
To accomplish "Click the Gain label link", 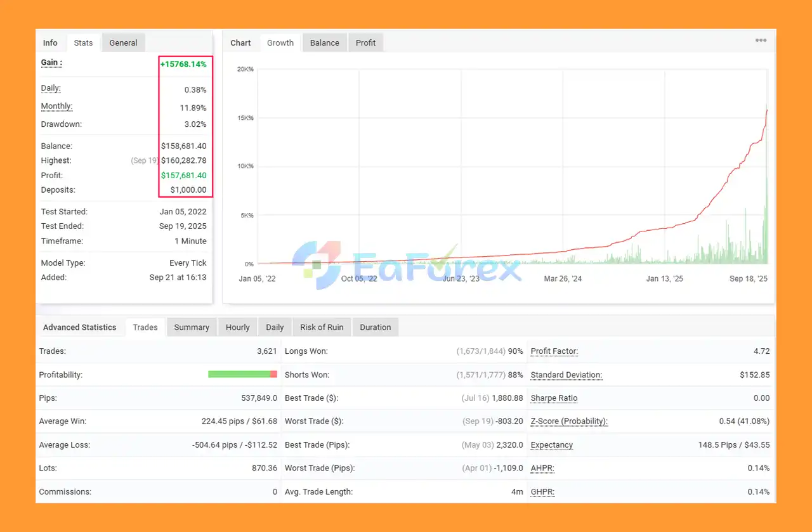I will tap(51, 63).
